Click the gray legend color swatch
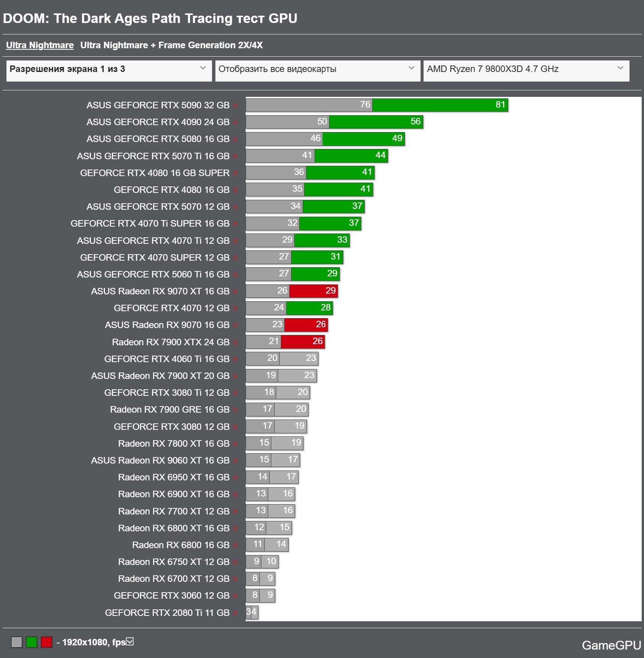644x658 pixels. click(x=16, y=642)
